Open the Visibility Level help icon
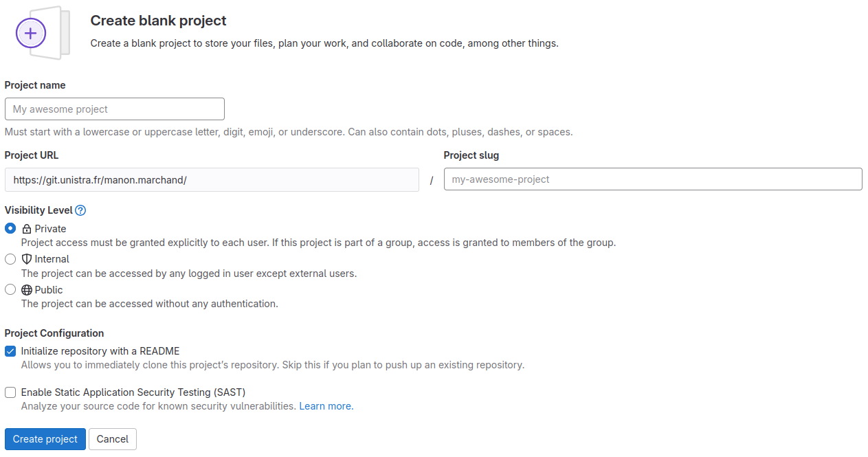Viewport: 868px width, 457px height. [x=81, y=210]
